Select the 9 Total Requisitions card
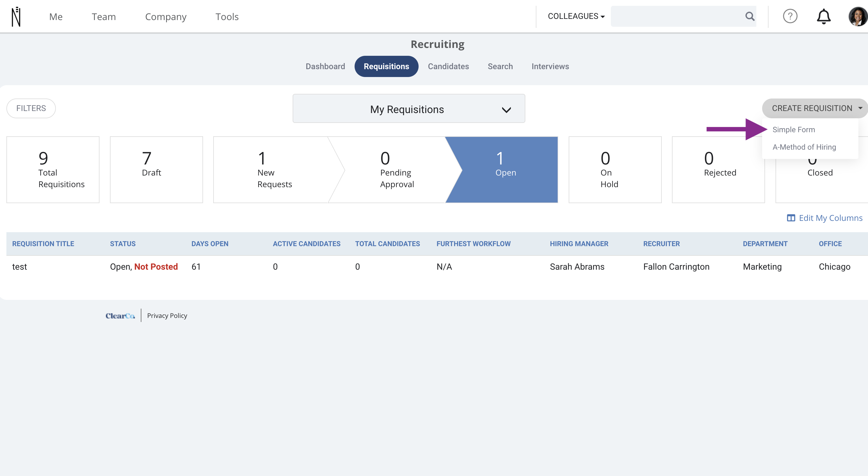 53,170
